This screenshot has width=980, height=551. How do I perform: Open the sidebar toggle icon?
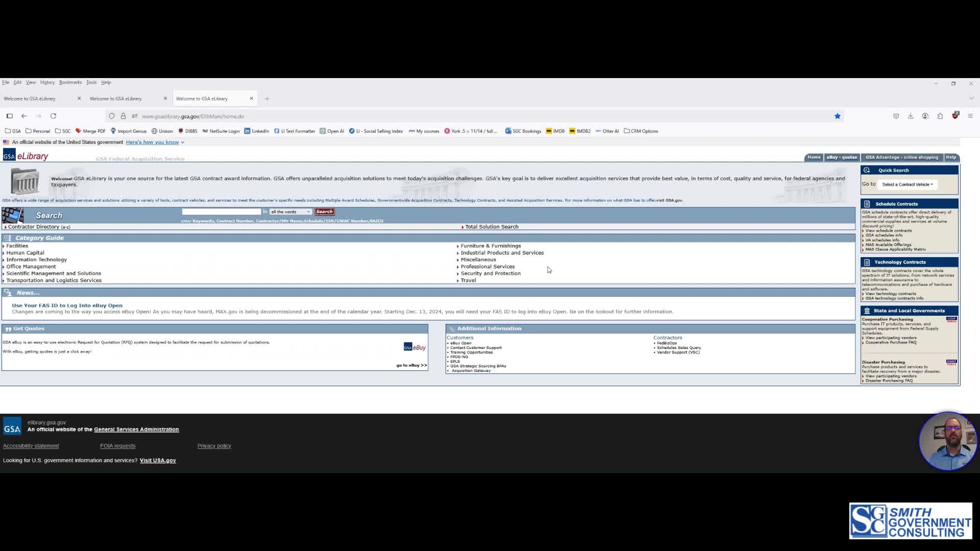[x=10, y=116]
